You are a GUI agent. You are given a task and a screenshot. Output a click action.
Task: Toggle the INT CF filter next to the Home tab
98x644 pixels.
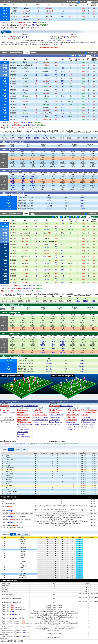(78, 56)
